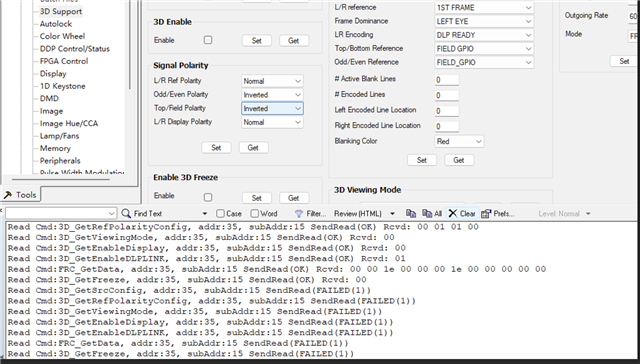Select Image in the tree
This screenshot has height=364, width=640.
(x=51, y=111)
